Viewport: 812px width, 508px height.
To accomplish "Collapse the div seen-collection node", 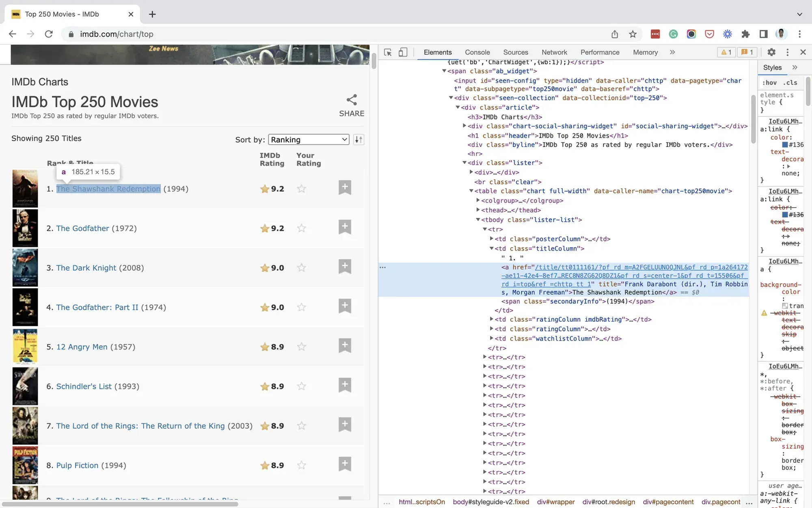I will click(451, 98).
